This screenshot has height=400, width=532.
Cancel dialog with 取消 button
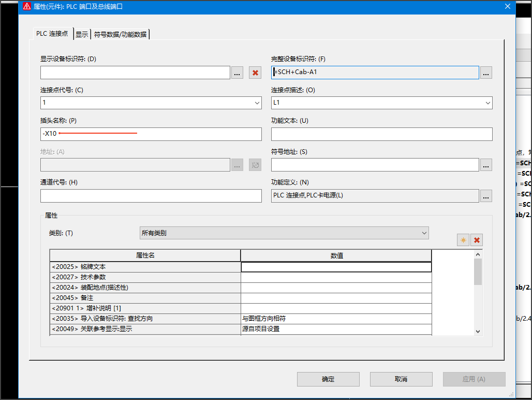tap(401, 379)
